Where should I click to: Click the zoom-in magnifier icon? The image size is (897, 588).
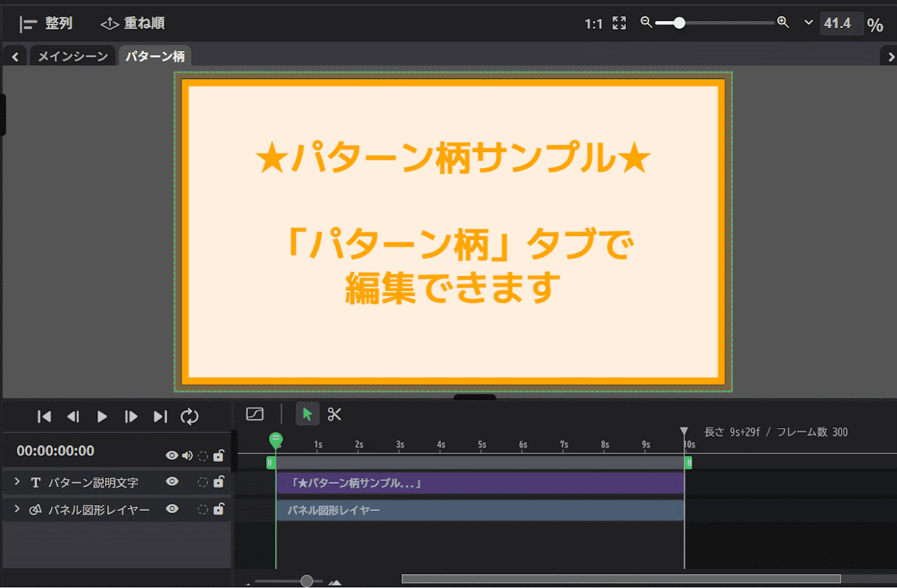click(783, 22)
